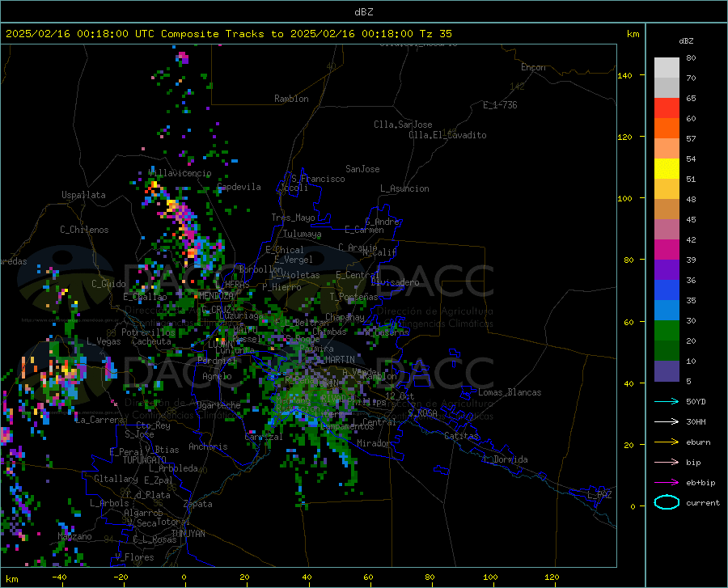Click the 'Capdevila' map label

tap(239, 187)
